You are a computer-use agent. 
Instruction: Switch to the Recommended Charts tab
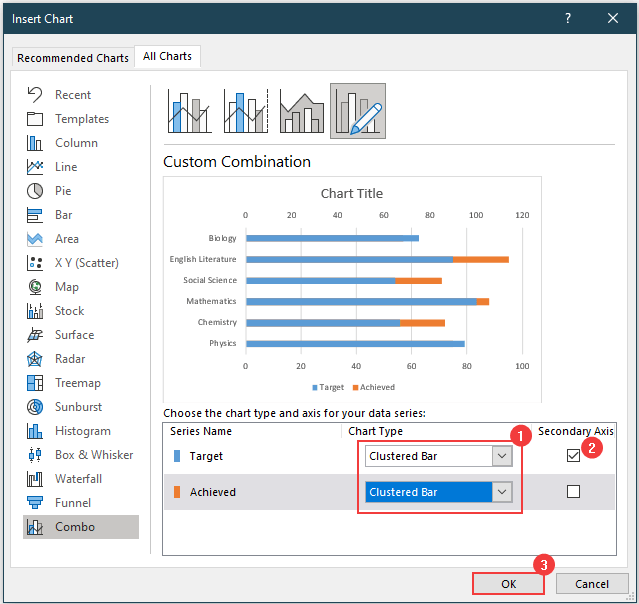[x=73, y=58]
